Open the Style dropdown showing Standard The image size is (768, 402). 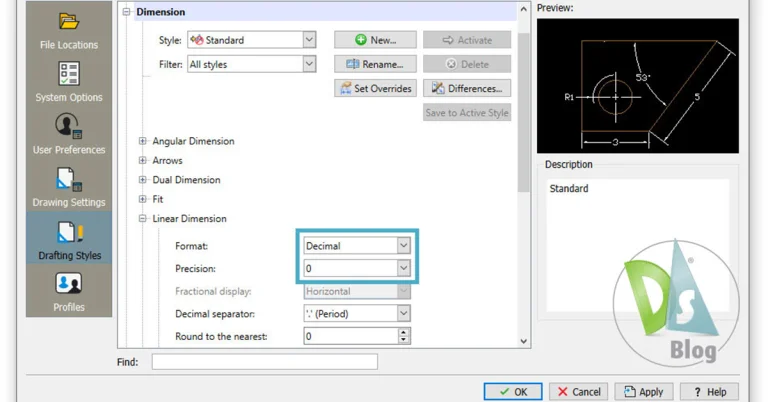(x=309, y=40)
